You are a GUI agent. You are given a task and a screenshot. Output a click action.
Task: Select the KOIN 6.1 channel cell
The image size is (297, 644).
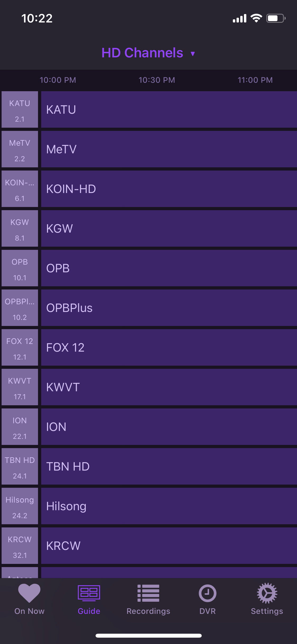tap(20, 189)
